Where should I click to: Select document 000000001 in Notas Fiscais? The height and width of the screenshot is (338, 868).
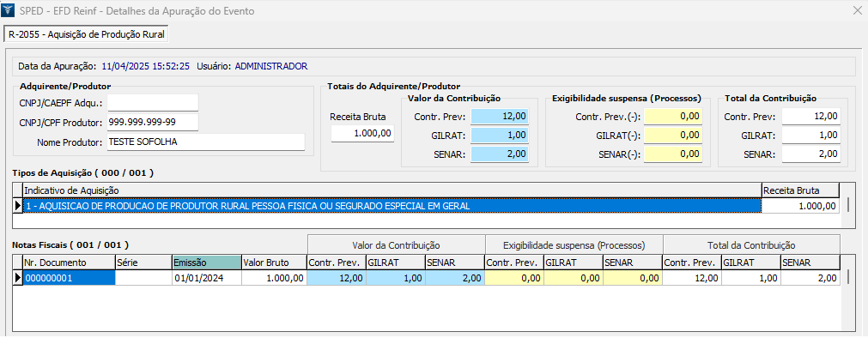tap(70, 278)
